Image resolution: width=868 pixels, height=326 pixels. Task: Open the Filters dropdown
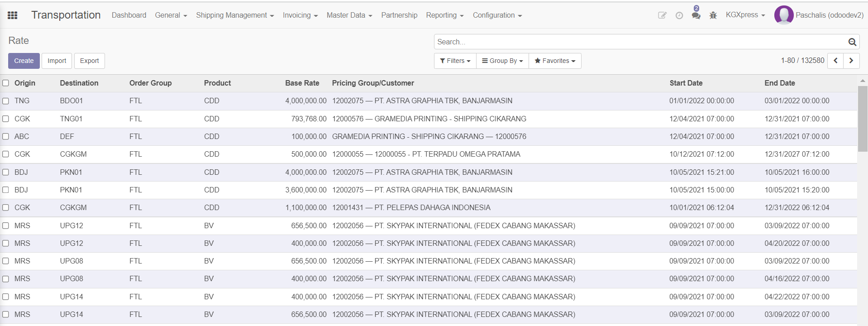point(455,61)
